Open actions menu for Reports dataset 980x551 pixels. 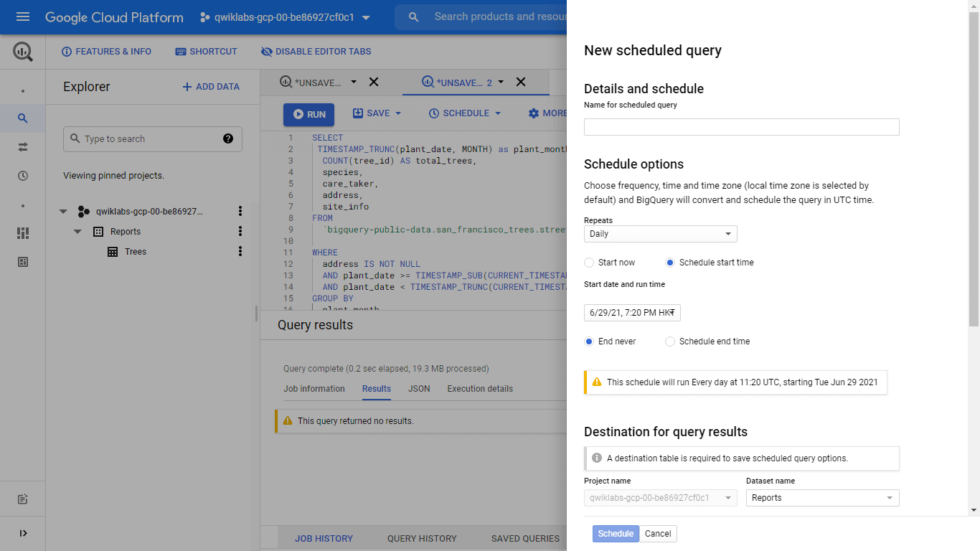[x=240, y=231]
